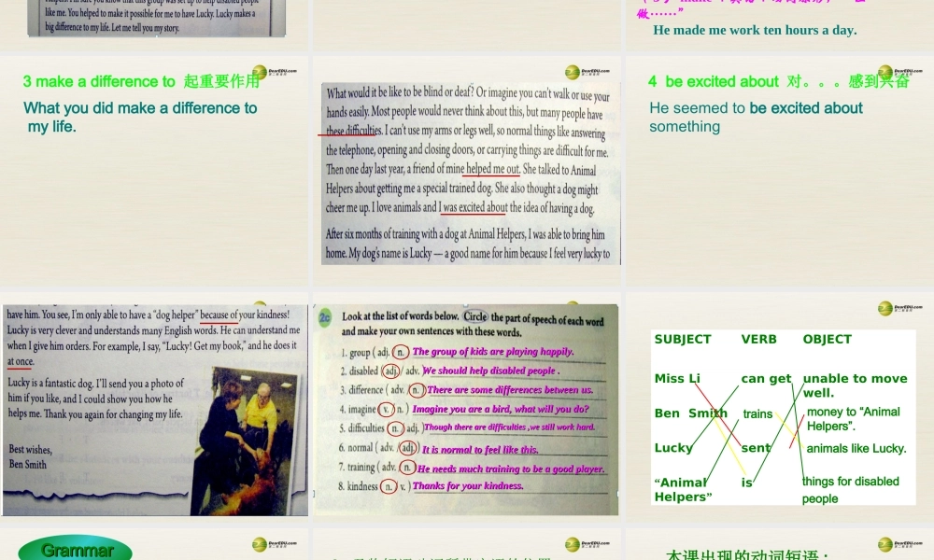Image resolution: width=934 pixels, height=560 pixels.
Task: Click the circled word "Circle" in the 2c instructions
Action: [475, 316]
